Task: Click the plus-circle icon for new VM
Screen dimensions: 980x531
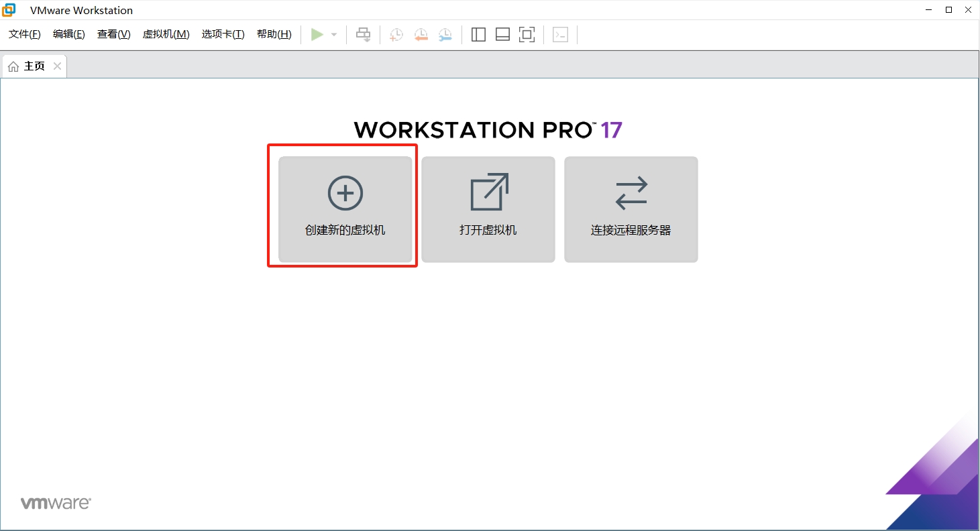Action: 345,194
